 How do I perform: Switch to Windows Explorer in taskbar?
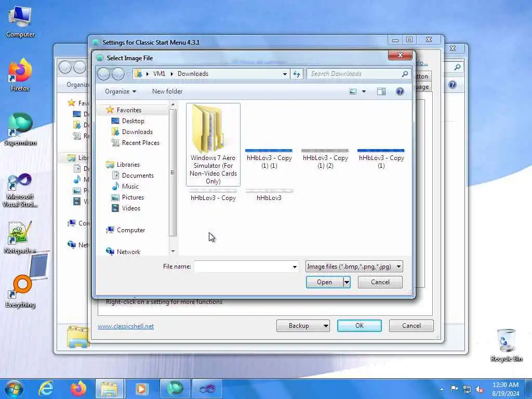coord(109,389)
